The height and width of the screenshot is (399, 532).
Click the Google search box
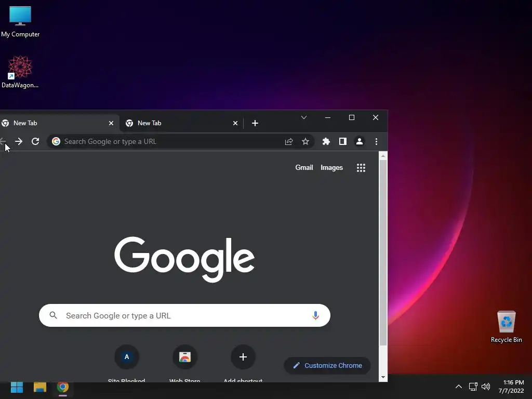pos(184,315)
